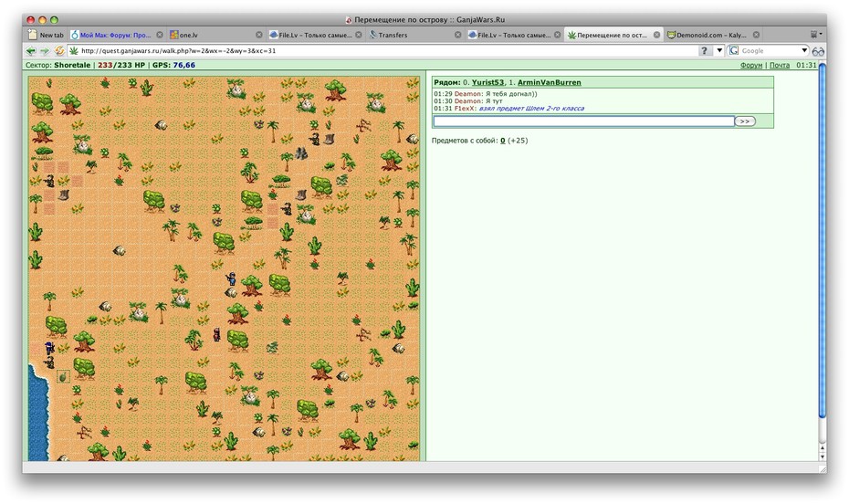
Task: Click the blue vertical scrollbar thumb
Action: pyautogui.click(x=822, y=241)
